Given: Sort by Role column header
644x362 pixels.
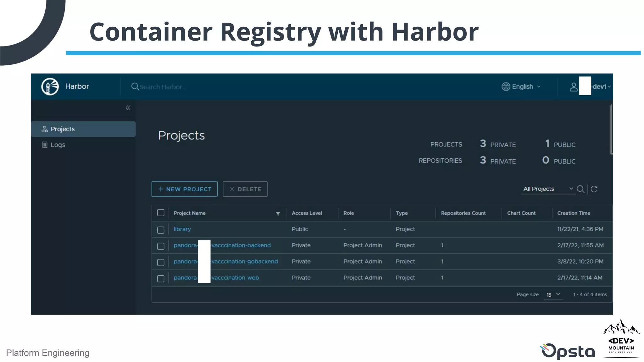Looking at the screenshot, I should 349,213.
